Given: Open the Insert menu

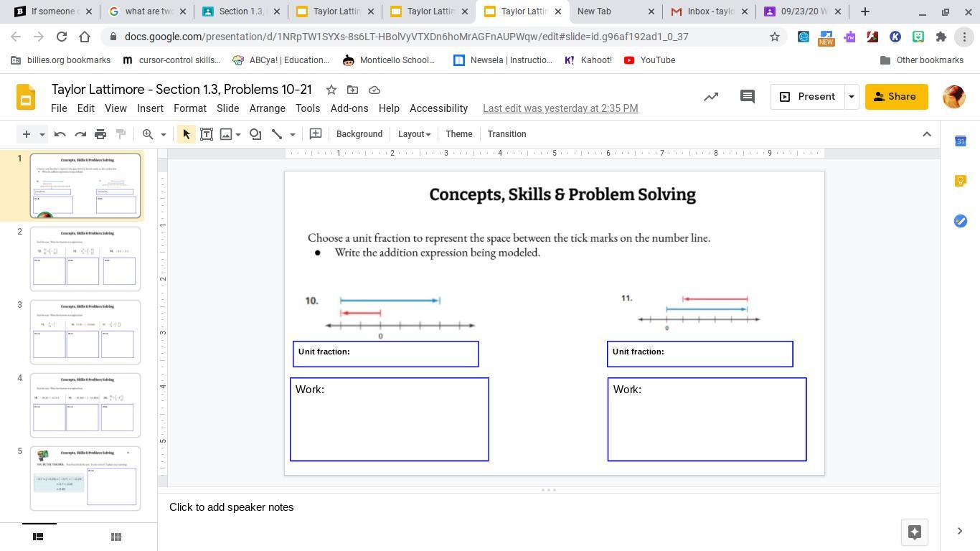Looking at the screenshot, I should point(150,108).
